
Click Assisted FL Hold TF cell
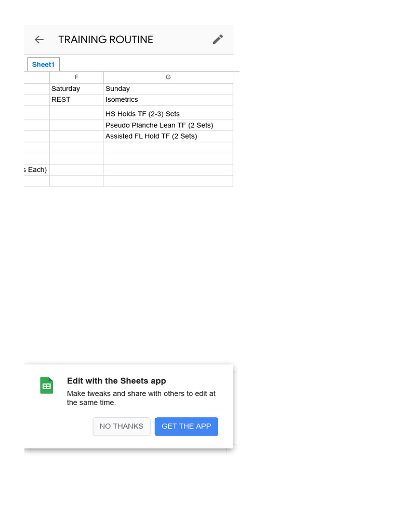click(x=168, y=136)
